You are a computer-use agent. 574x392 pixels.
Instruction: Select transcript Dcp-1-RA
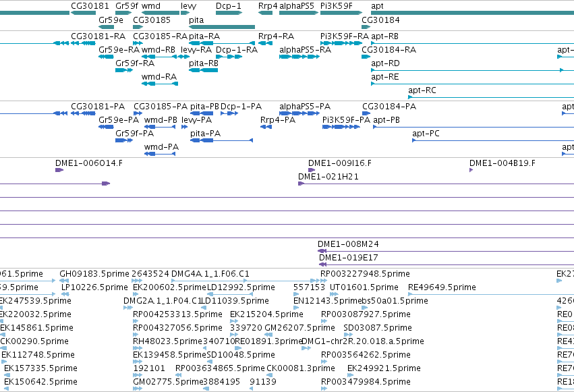click(x=237, y=50)
